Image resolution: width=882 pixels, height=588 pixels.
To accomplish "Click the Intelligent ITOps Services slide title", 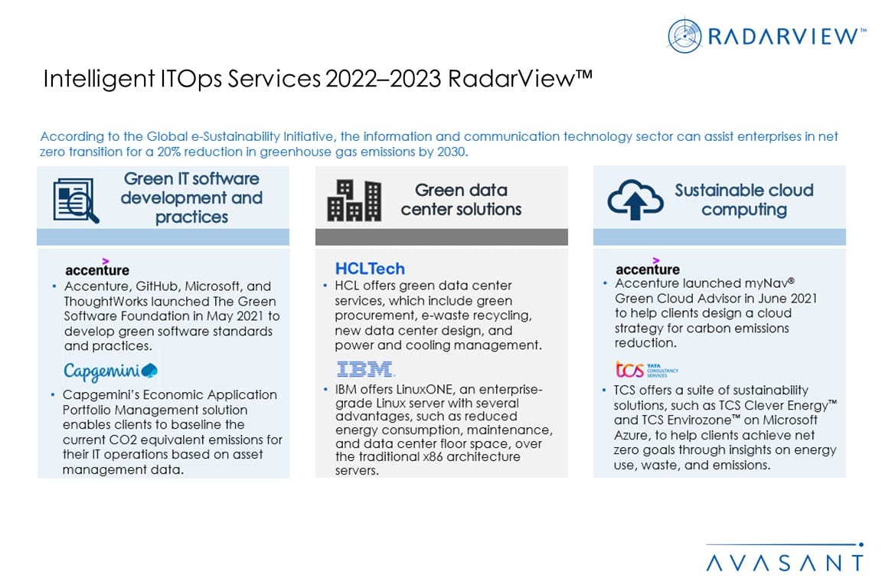I will [x=318, y=80].
